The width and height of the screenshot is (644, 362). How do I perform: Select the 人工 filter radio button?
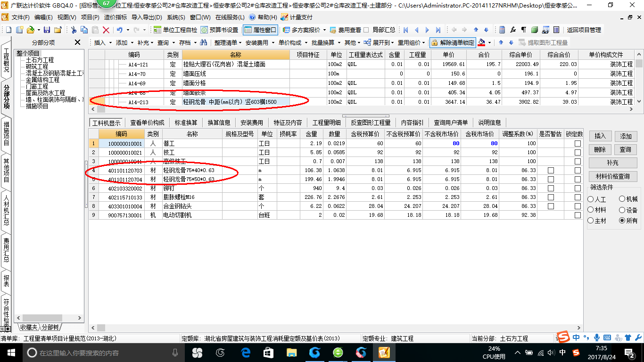591,199
